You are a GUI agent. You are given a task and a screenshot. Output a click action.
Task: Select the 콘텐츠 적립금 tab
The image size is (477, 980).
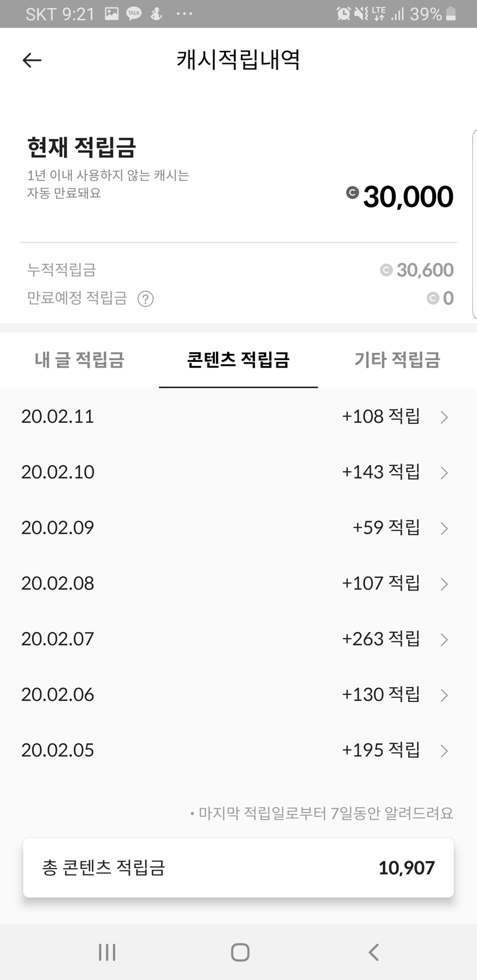click(x=238, y=360)
